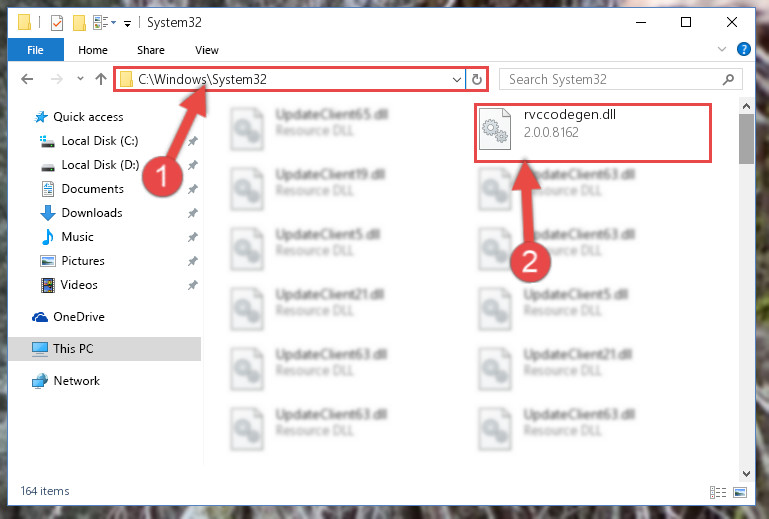This screenshot has height=519, width=769.
Task: Click the Forward navigation arrow
Action: [56, 79]
